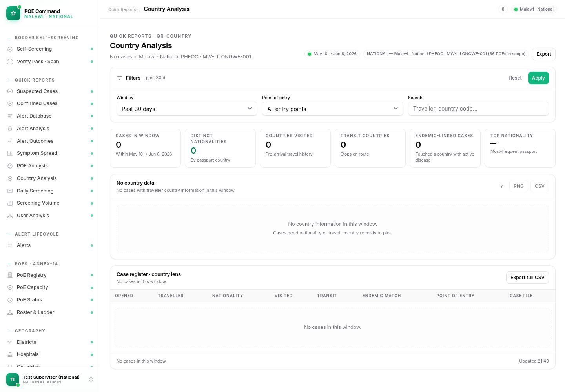Collapse the Geography sidebar section
Viewport: 565px width, 392px height.
(26, 331)
